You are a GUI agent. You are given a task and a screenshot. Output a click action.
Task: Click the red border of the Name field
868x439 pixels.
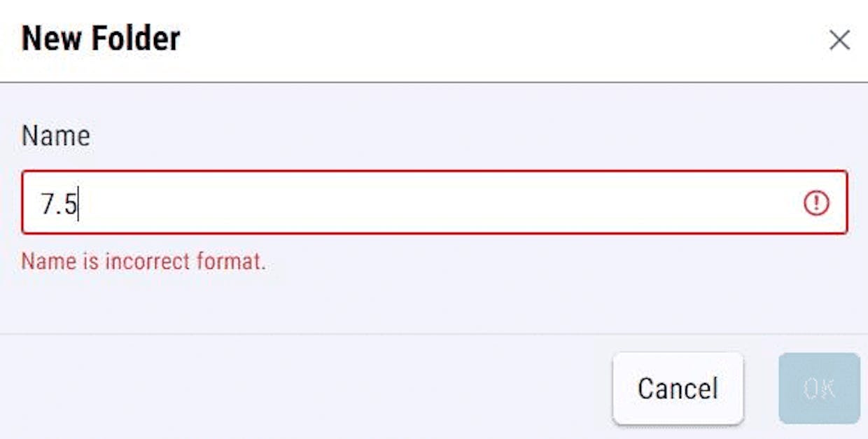pos(434,172)
